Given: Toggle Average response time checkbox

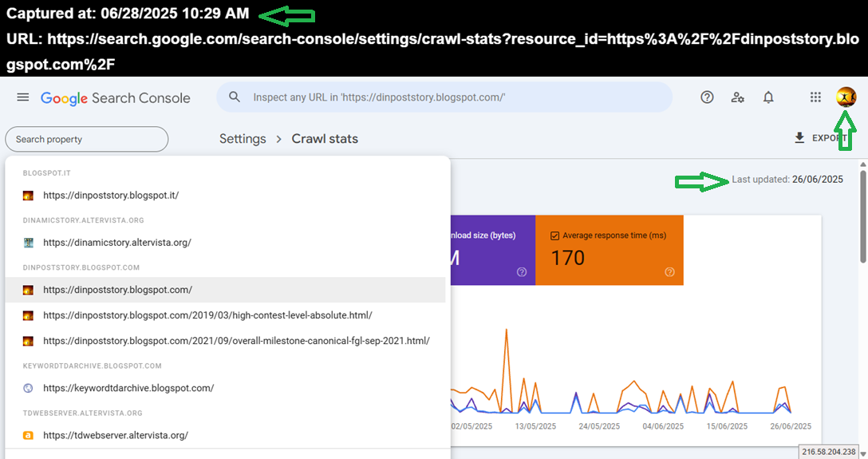Looking at the screenshot, I should tap(554, 235).
